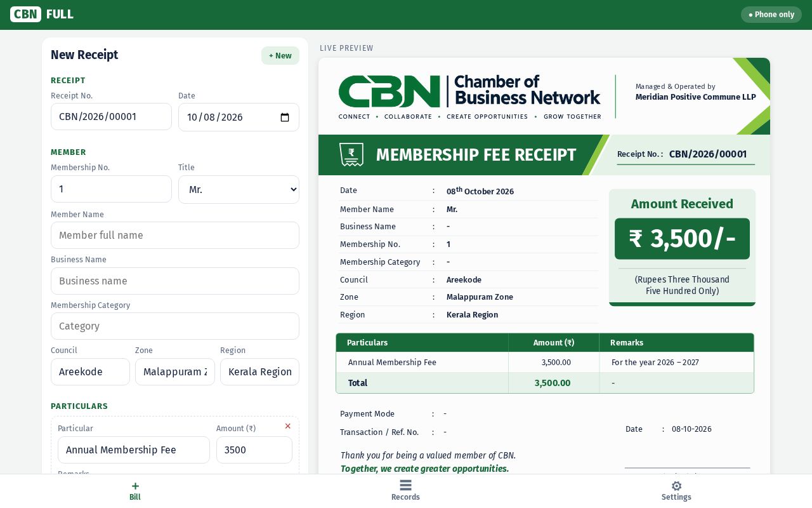Edit the Particular field Annual Membership Fee
The height and width of the screenshot is (508, 812).
[134, 450]
